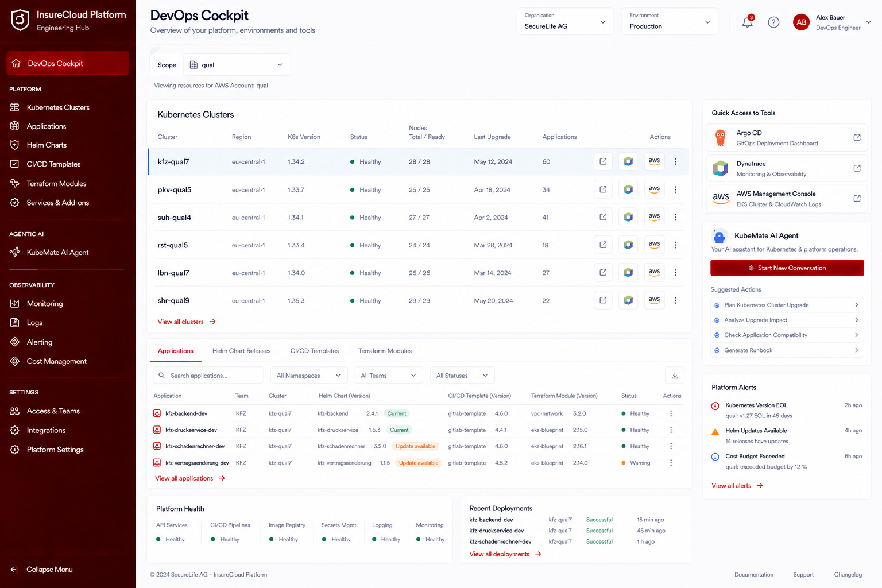Viewport: 882px width, 588px height.
Task: Open actions menu for kfz-backend-dev application
Action: tap(671, 413)
